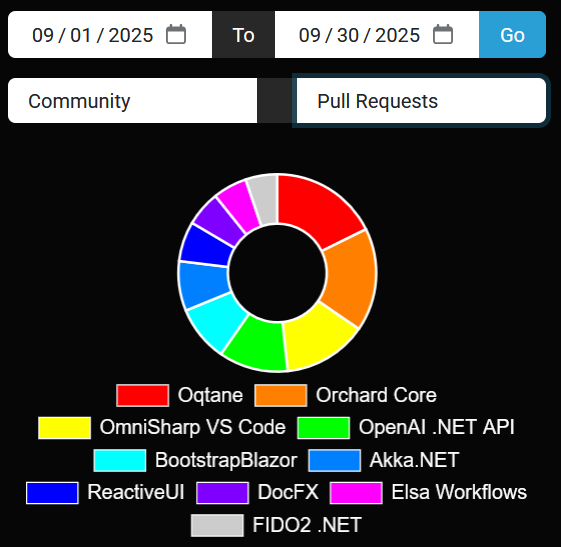Toggle the OmniSharp VS Code legend swatch
Screen dimensions: 561x547
coord(64,428)
